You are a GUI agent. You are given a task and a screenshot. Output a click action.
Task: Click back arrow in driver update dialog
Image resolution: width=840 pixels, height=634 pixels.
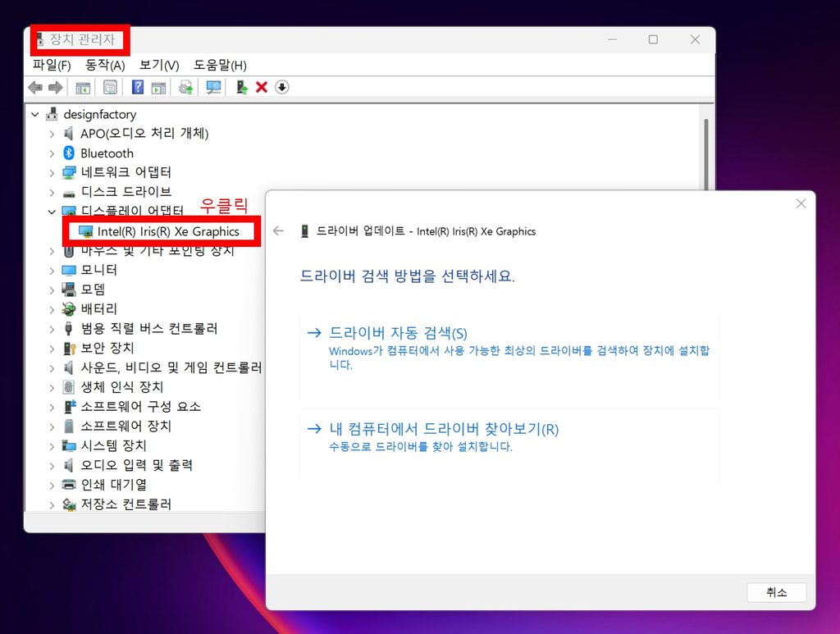[278, 230]
